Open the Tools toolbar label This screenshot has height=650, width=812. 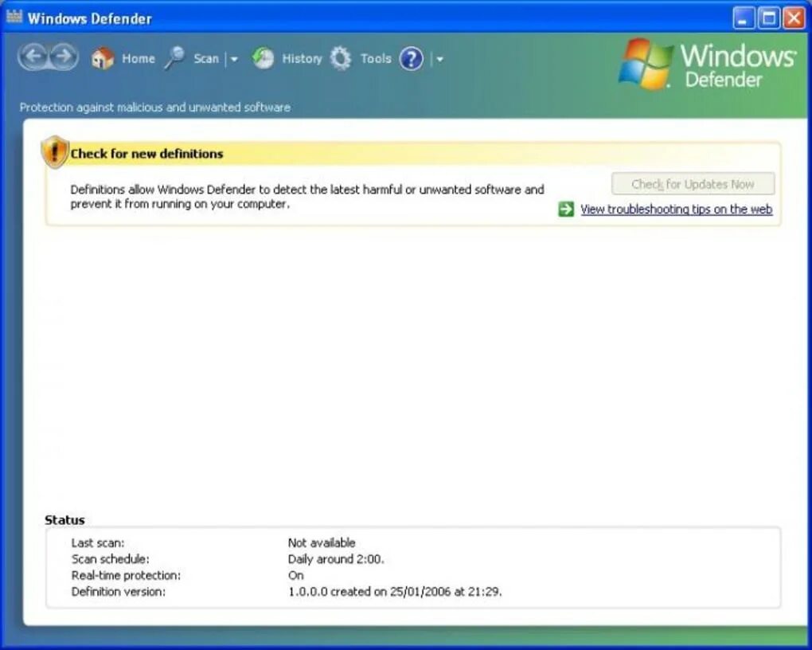pyautogui.click(x=376, y=59)
